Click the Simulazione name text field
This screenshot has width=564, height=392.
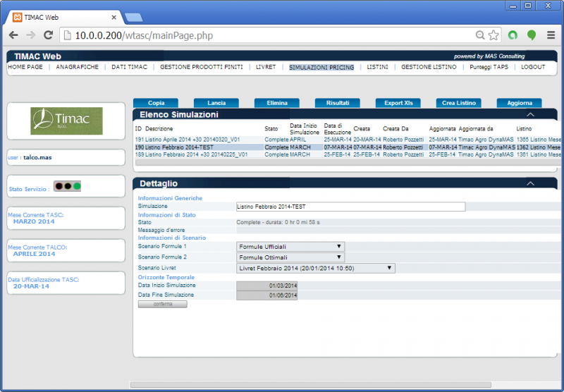point(350,207)
